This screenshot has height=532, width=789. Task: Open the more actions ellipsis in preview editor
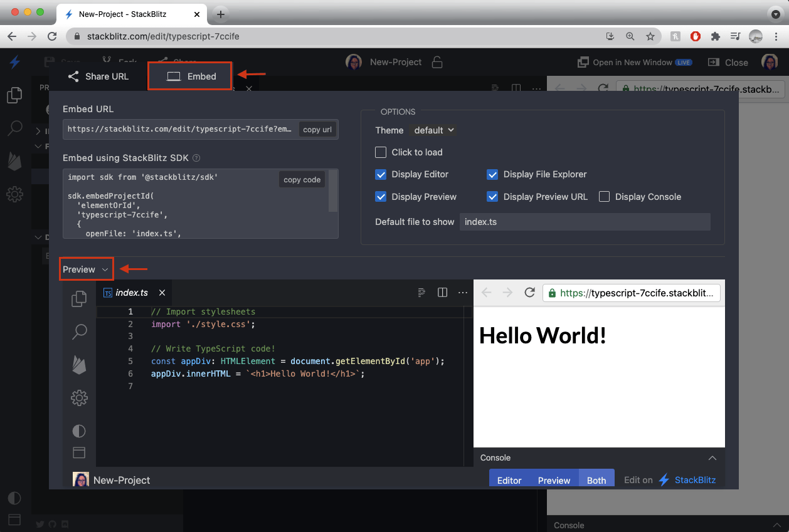pos(463,292)
